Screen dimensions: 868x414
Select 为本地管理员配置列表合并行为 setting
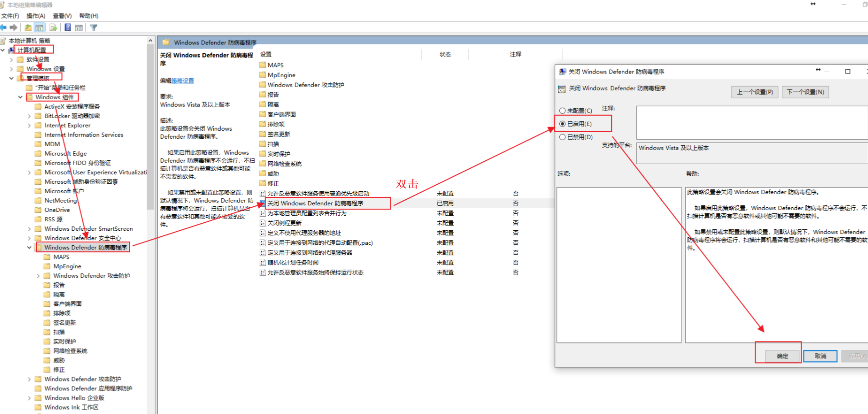pyautogui.click(x=307, y=213)
